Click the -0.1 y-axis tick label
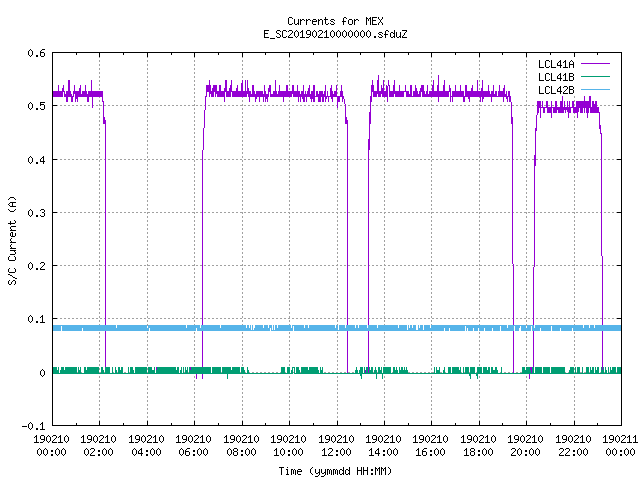The image size is (640, 480). pyautogui.click(x=33, y=426)
